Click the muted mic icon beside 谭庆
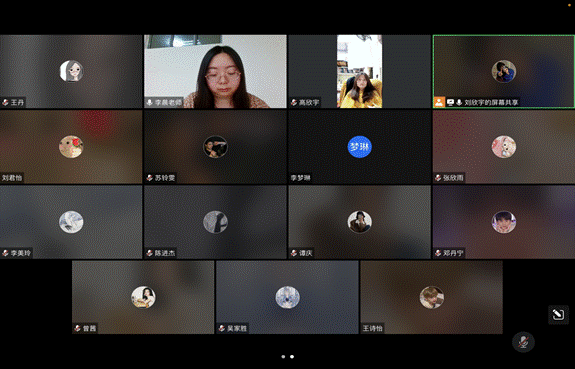Image resolution: width=575 pixels, height=369 pixels. pos(294,253)
